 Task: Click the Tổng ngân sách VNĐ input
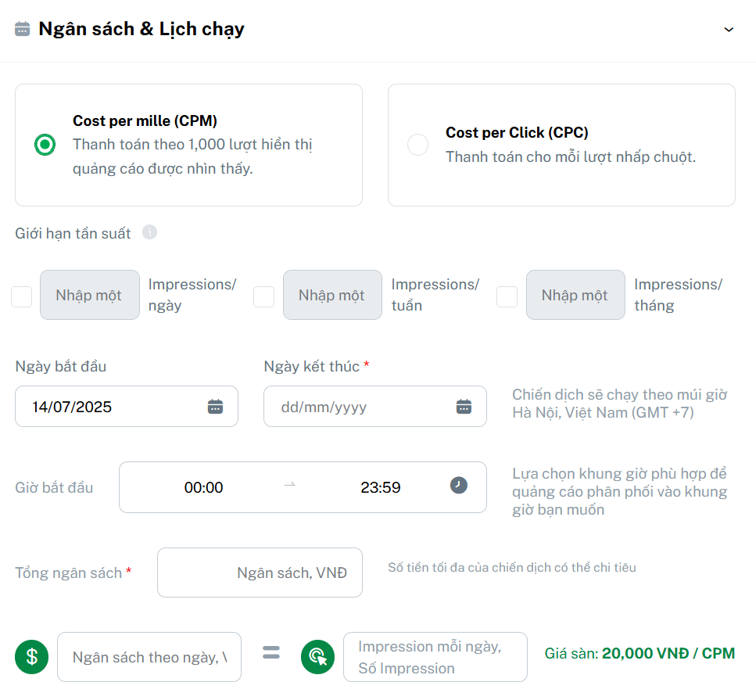point(260,573)
